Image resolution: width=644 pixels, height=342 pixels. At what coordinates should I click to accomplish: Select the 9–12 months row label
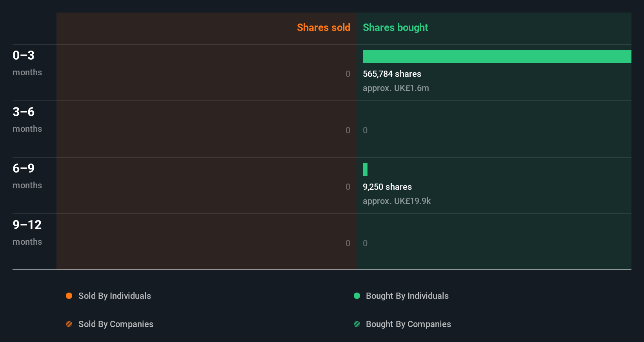pos(27,232)
